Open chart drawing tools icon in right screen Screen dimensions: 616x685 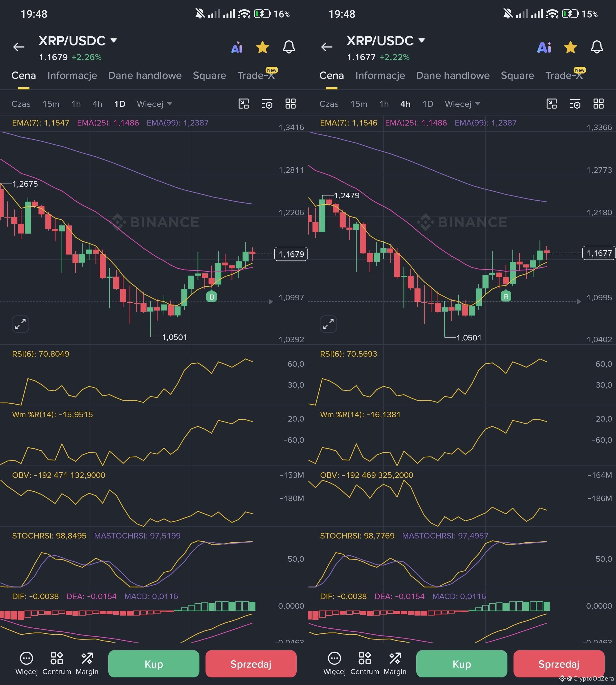552,104
